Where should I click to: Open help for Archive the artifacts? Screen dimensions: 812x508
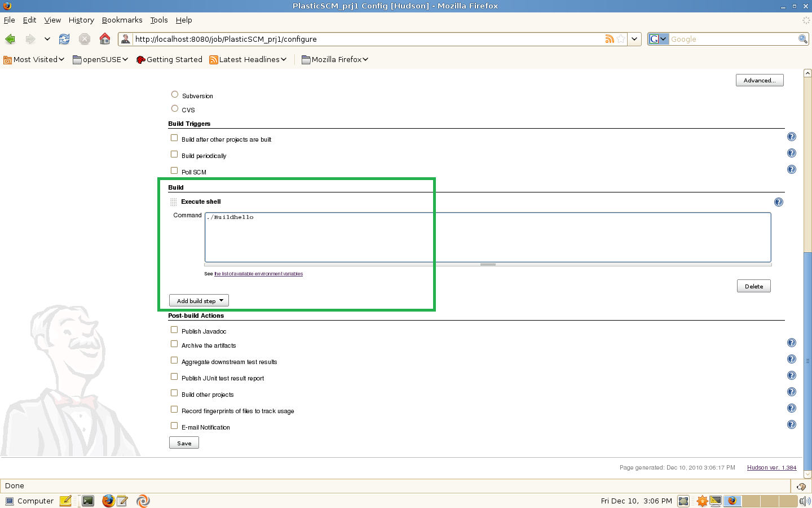[792, 343]
